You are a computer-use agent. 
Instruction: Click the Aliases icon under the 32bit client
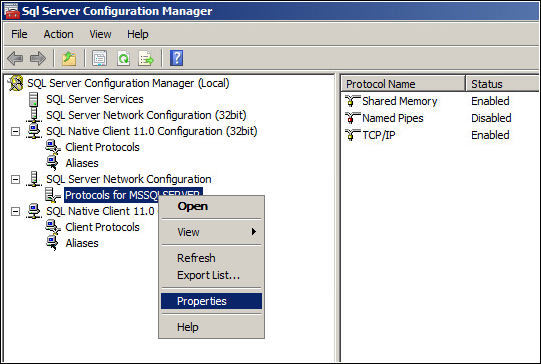pyautogui.click(x=52, y=163)
